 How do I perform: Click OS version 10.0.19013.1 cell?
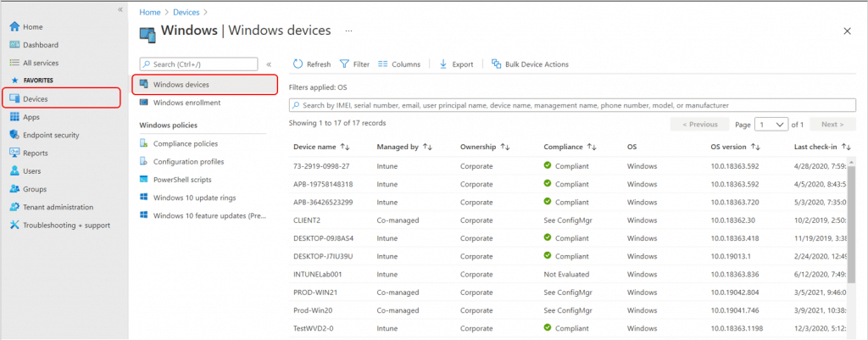coord(731,256)
